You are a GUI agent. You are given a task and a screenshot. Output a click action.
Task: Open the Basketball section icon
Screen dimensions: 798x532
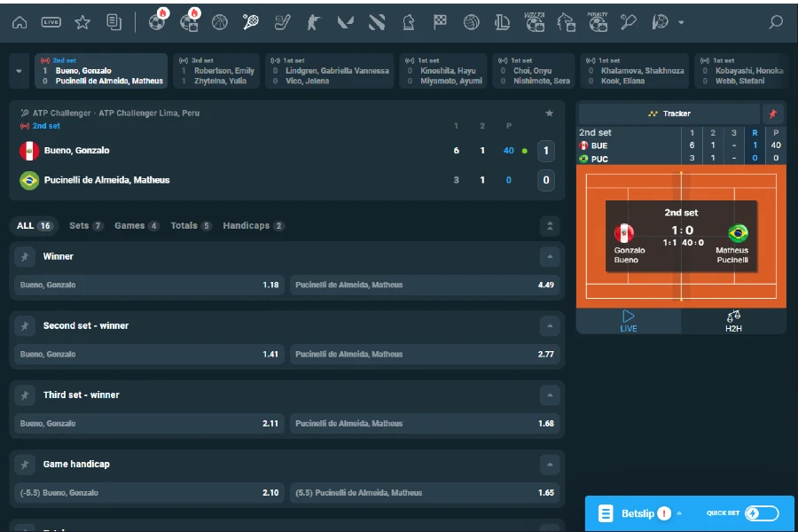[x=219, y=22]
